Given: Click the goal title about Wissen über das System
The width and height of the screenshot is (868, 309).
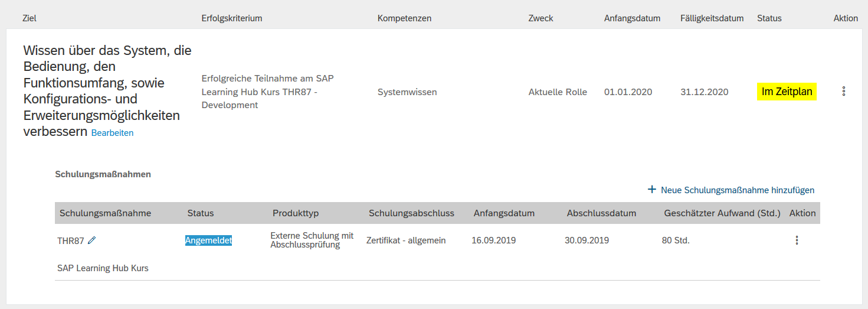Looking at the screenshot, I should click(107, 91).
